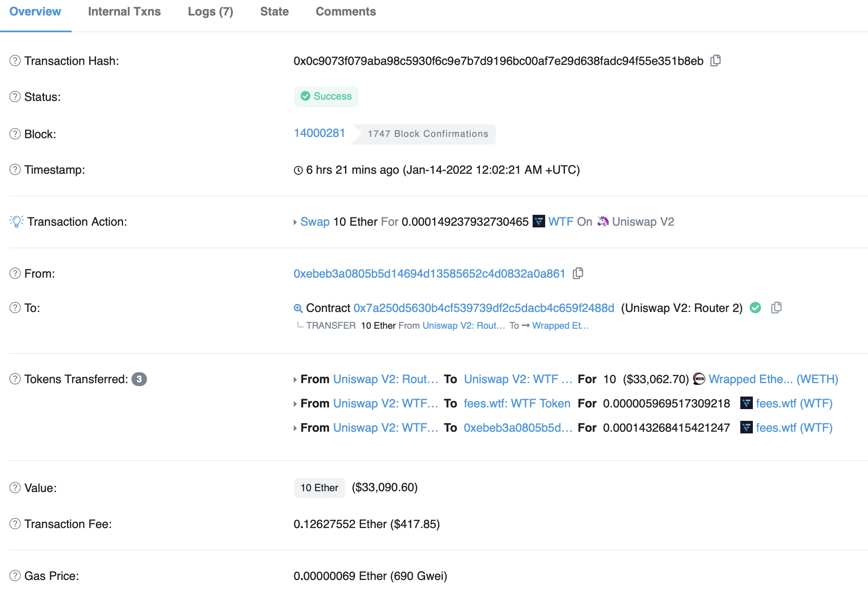Viewport: 868px width, 590px height.
Task: Click the help icon next to Transaction Hash
Action: [15, 61]
